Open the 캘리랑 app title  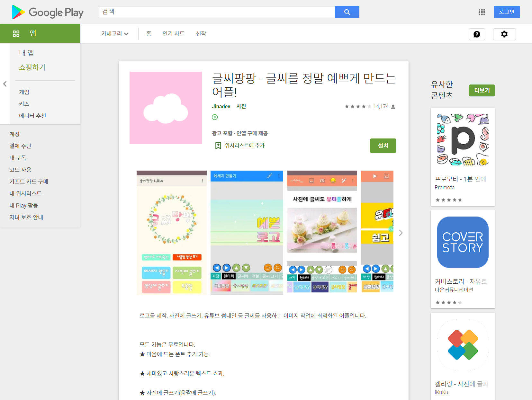(x=461, y=384)
